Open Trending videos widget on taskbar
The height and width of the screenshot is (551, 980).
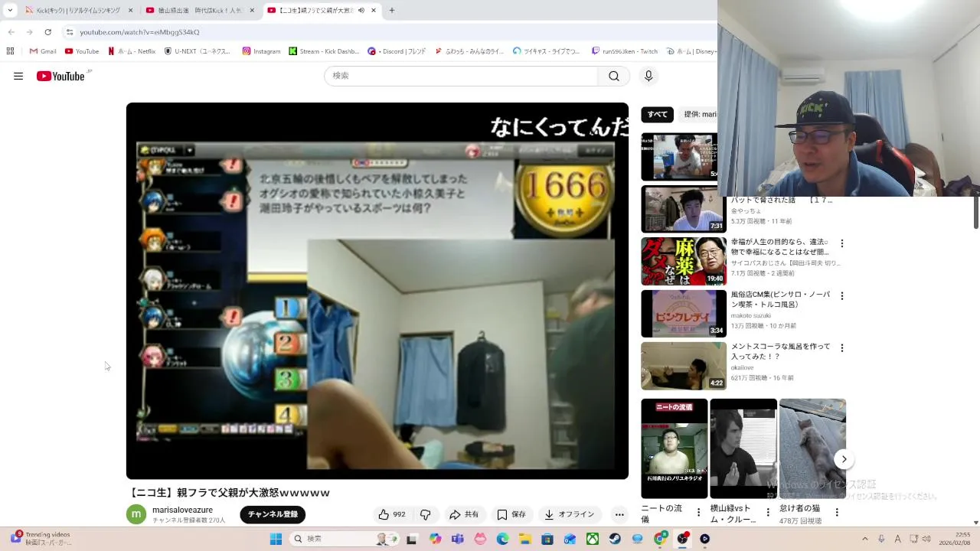(43, 539)
